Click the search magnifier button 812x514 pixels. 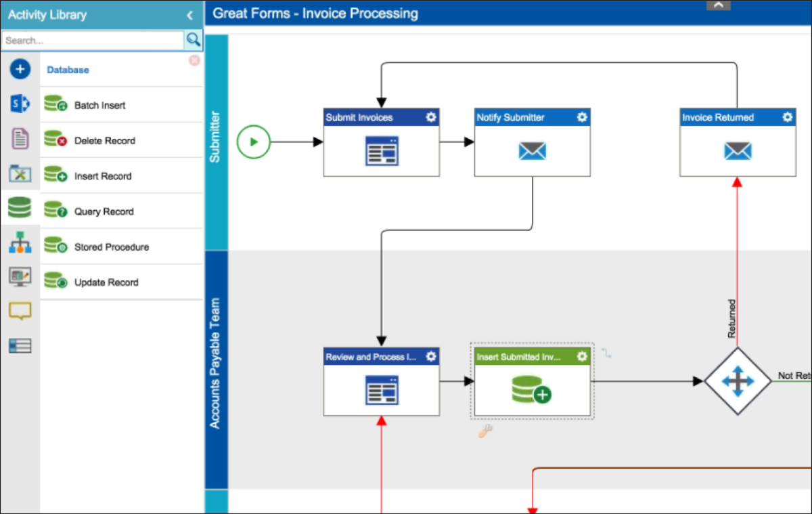click(193, 40)
